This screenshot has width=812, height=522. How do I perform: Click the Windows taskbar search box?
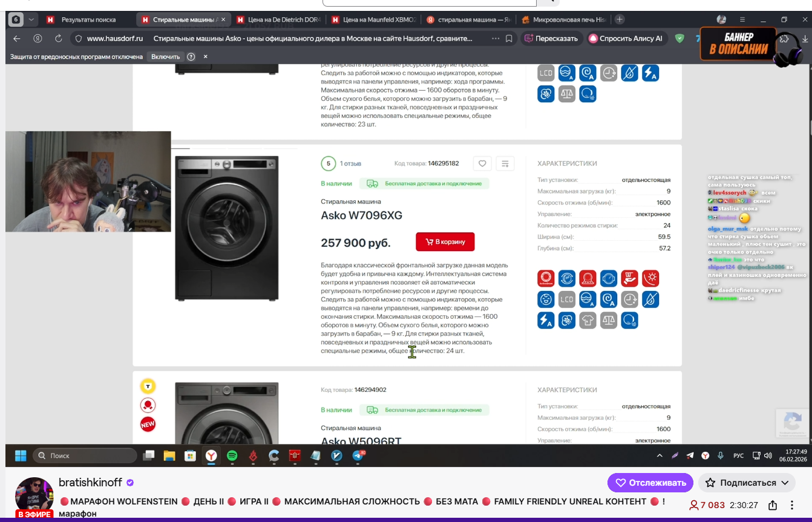85,455
